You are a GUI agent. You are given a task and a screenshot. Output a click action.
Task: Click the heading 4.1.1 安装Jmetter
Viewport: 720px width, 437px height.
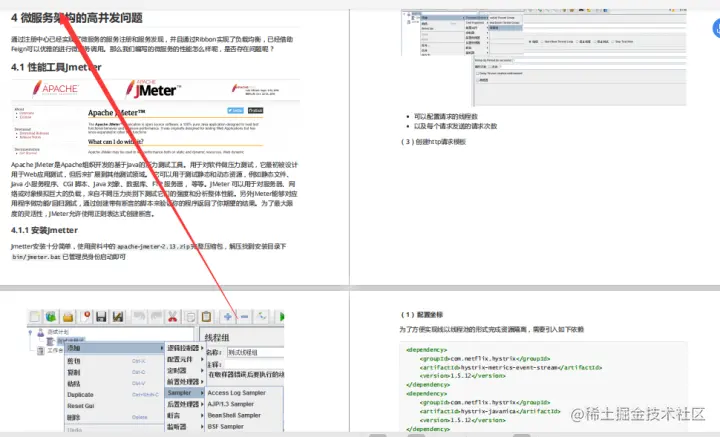pos(44,230)
